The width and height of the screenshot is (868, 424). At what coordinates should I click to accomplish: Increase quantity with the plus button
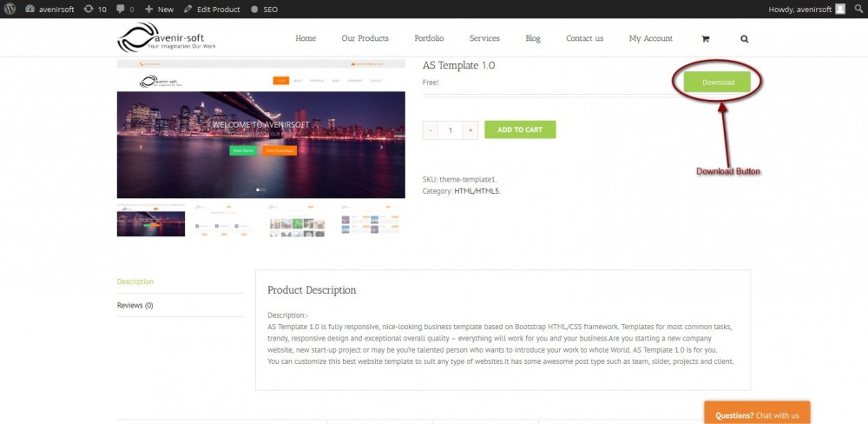click(470, 129)
